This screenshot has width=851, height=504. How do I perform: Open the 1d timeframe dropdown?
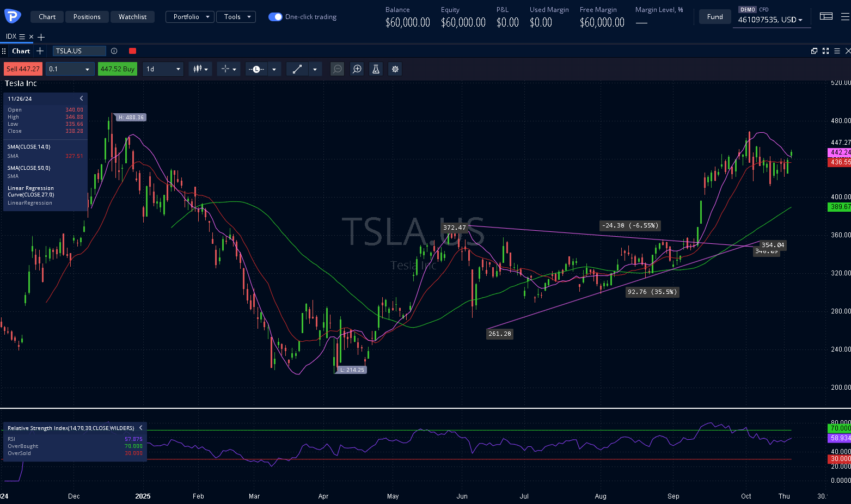coord(163,69)
